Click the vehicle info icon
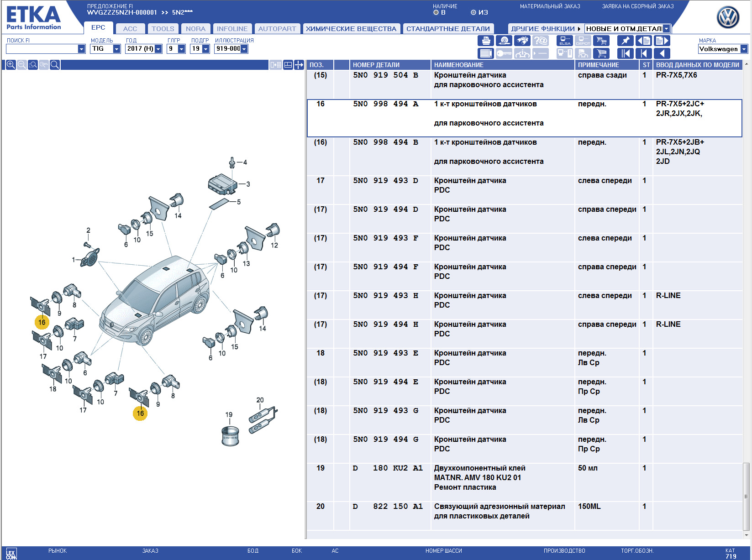Image resolution: width=752 pixels, height=560 pixels. coord(522,53)
